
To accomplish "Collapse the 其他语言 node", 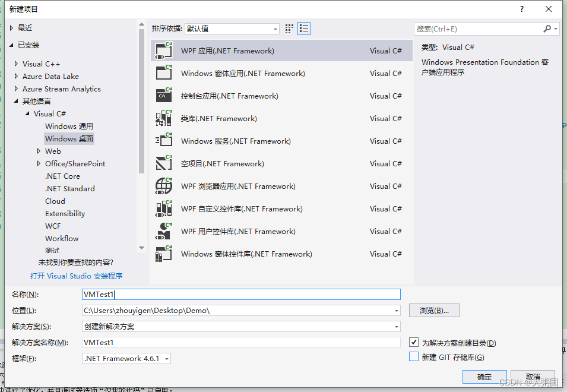I will click(16, 101).
